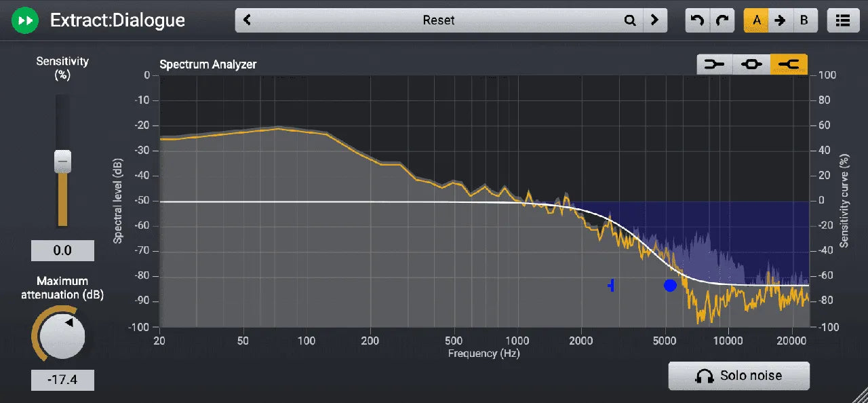868x403 pixels.
Task: Select the band sensitivity curve shape icon
Action: tap(751, 64)
